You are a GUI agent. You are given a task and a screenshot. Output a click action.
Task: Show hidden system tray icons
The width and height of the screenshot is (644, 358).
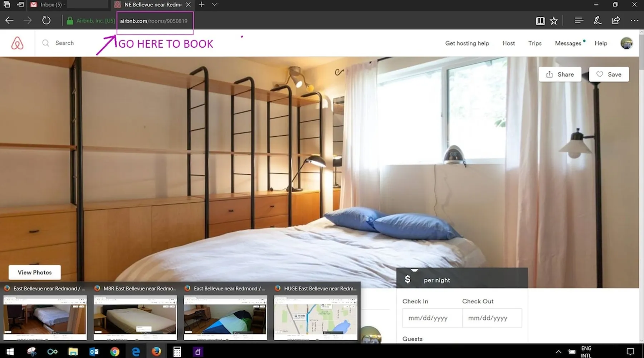point(558,352)
